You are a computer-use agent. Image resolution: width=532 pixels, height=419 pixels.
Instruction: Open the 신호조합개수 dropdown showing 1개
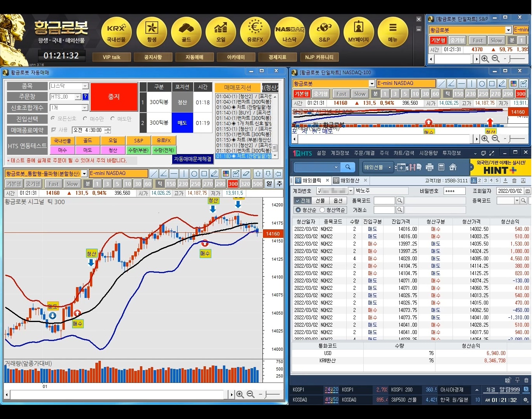point(85,107)
